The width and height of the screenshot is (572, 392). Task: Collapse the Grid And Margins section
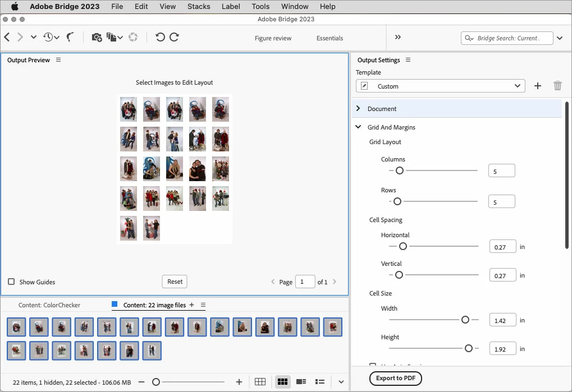point(358,127)
